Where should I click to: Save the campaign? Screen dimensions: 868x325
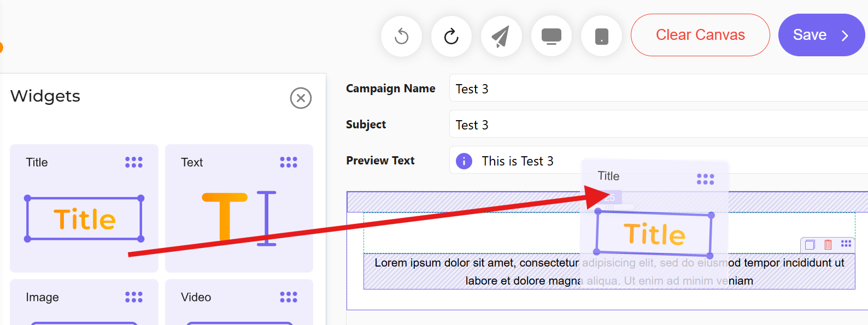821,35
